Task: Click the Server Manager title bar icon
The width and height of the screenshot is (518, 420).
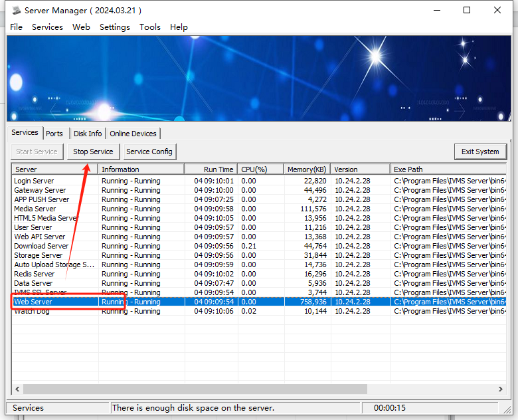Action: [x=16, y=11]
